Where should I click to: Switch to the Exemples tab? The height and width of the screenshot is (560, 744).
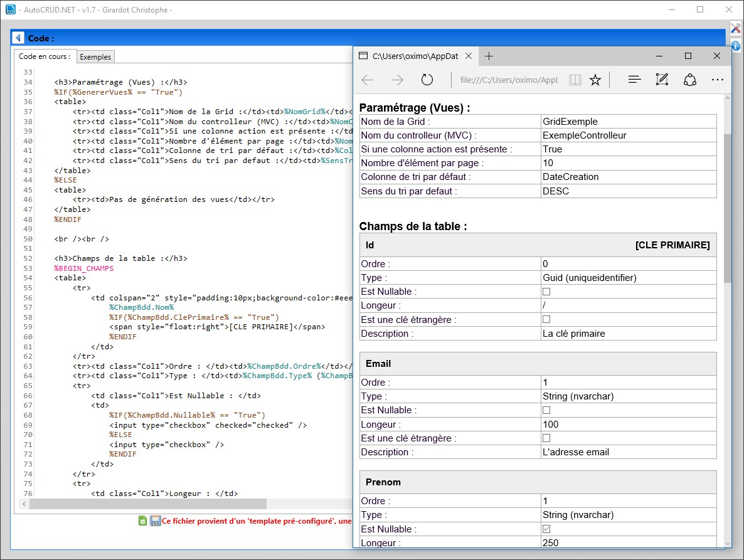pos(95,57)
